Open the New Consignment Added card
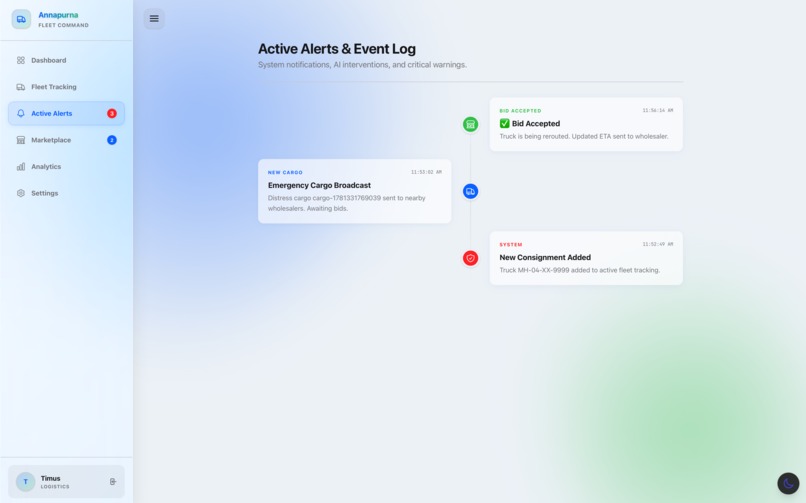This screenshot has width=806, height=503. 586,258
